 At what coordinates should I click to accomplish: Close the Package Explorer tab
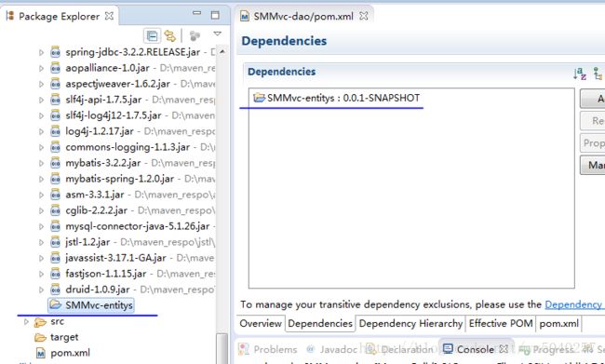[x=110, y=16]
